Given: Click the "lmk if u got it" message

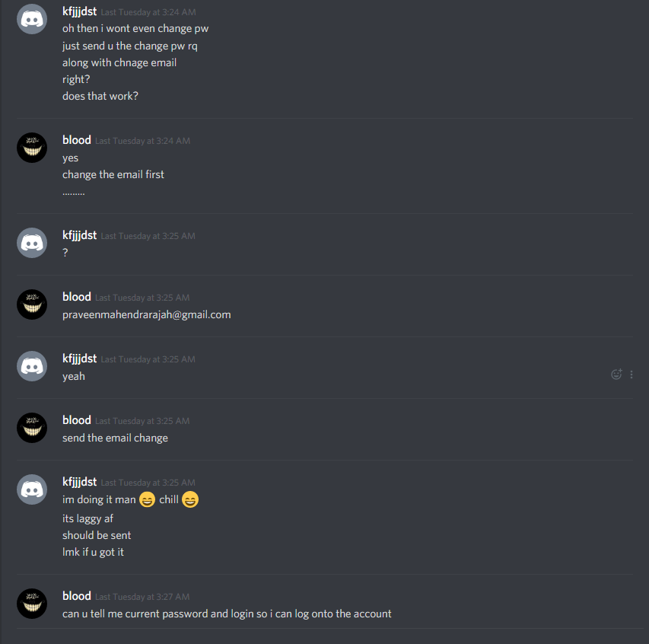Looking at the screenshot, I should coord(93,552).
